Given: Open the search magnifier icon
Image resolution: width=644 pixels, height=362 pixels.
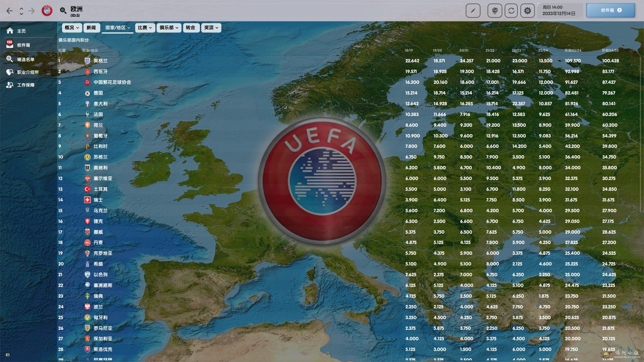Looking at the screenshot, I should point(63,11).
